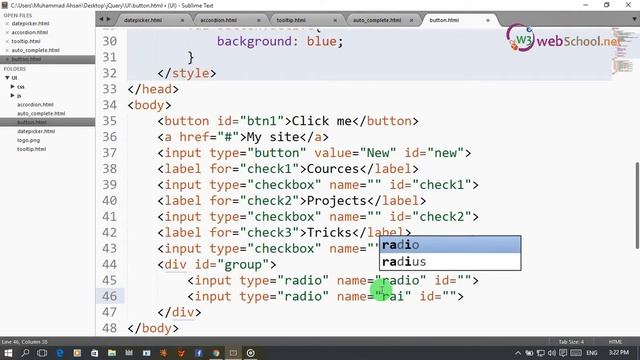The height and width of the screenshot is (360, 640).
Task: Close datepicker.html in the open files list
Action: click(7, 24)
